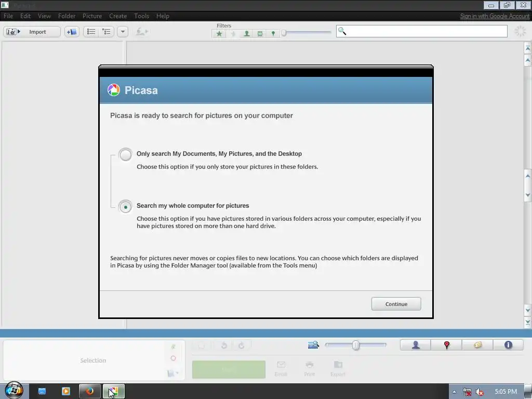Open the Tools menu
This screenshot has height=399, width=532.
tap(141, 16)
